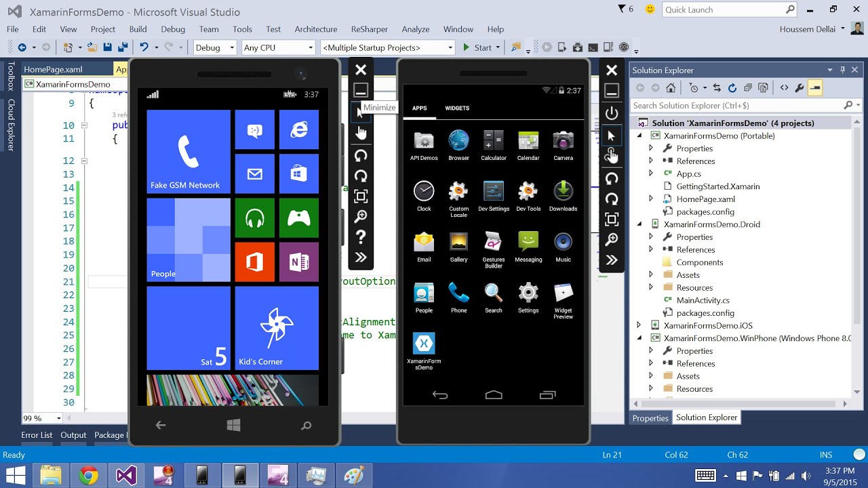Open the Error List tab
Viewport: 868px width, 488px height.
[x=37, y=435]
